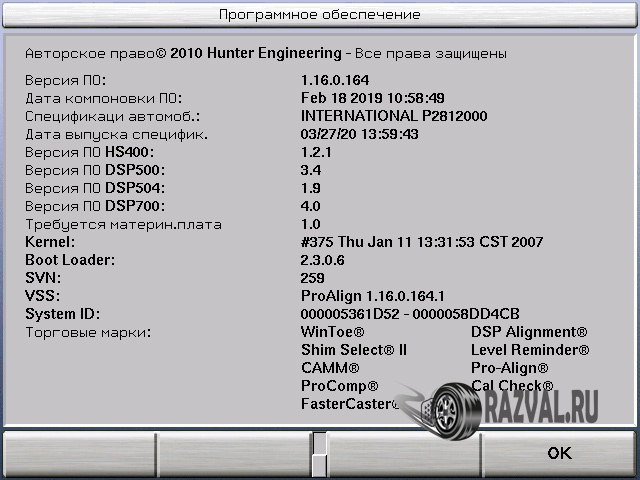640x480 pixels.
Task: Click the DSP700 version value 4.0
Action: 311,206
